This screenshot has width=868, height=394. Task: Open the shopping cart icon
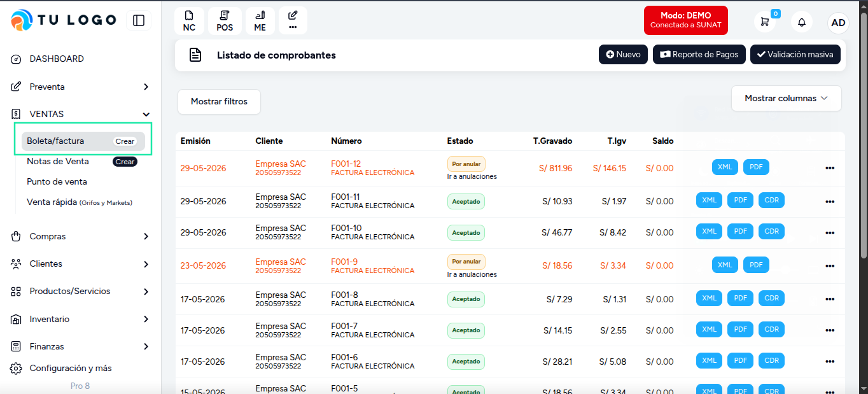tap(765, 22)
